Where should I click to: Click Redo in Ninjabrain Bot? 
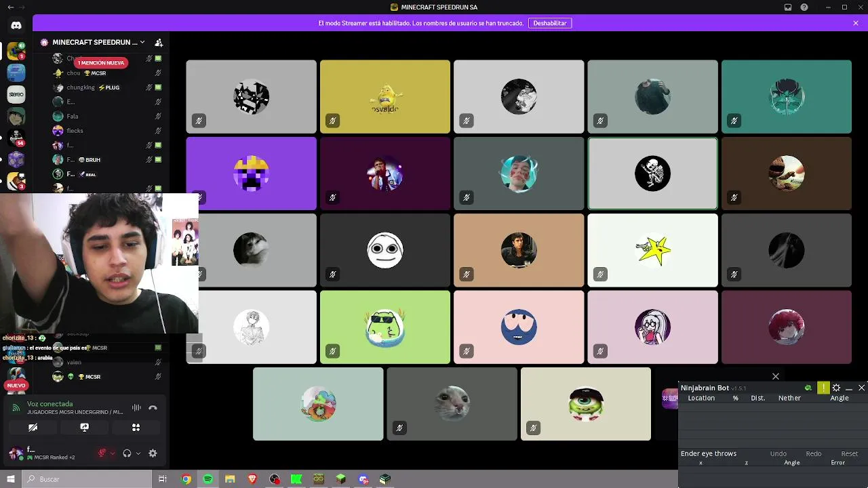pos(814,453)
